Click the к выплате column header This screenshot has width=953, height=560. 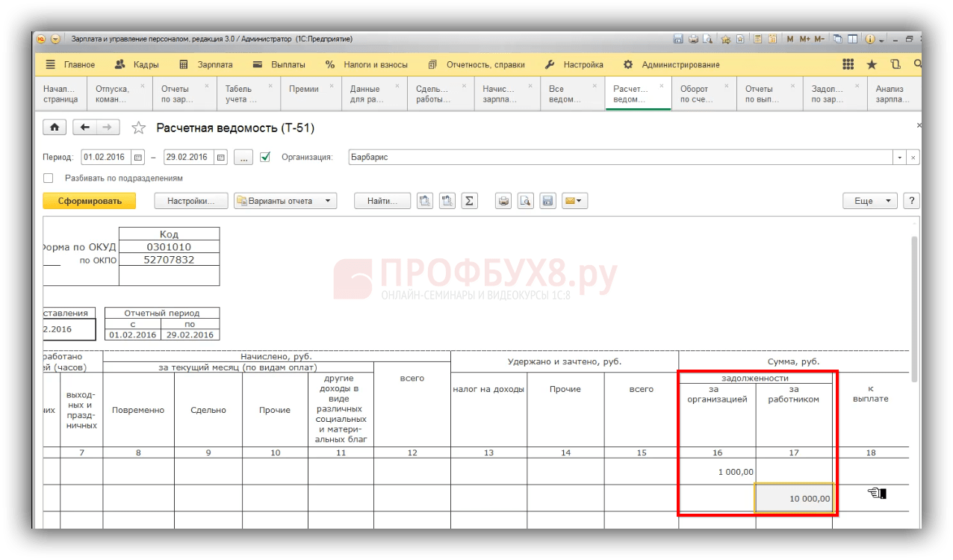click(871, 393)
